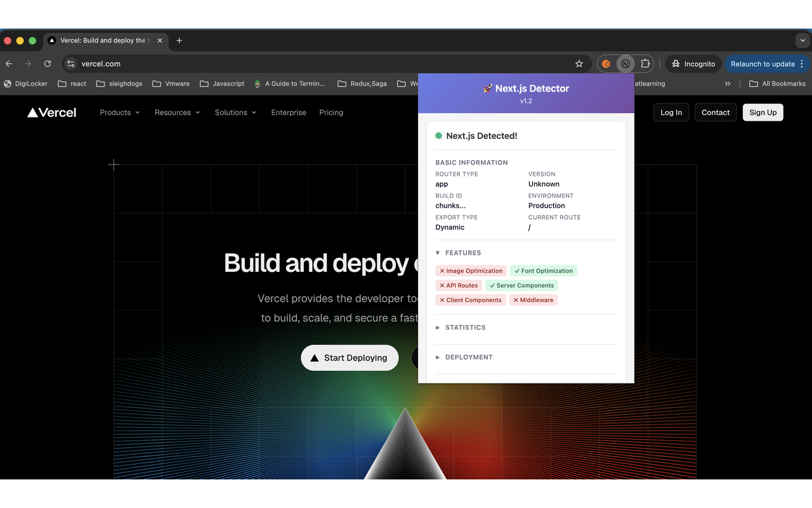The height and width of the screenshot is (508, 812).
Task: Show more bookmarks chevron
Action: 727,83
